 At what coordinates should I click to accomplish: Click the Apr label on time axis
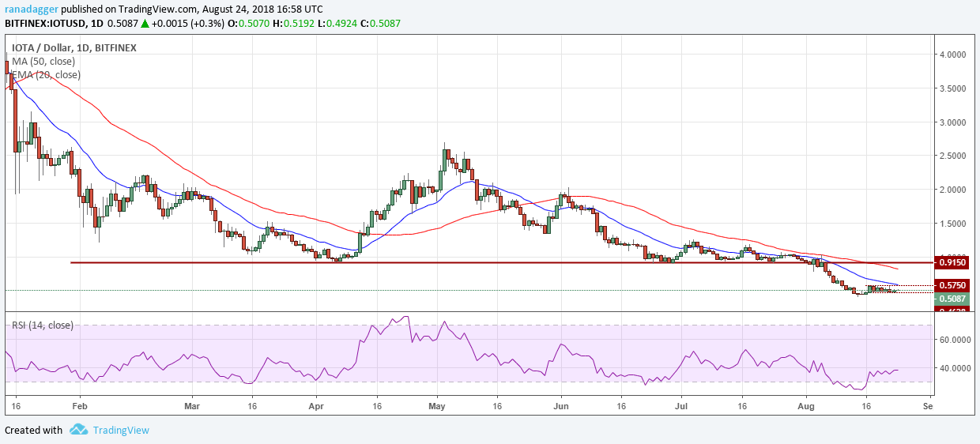[315, 404]
